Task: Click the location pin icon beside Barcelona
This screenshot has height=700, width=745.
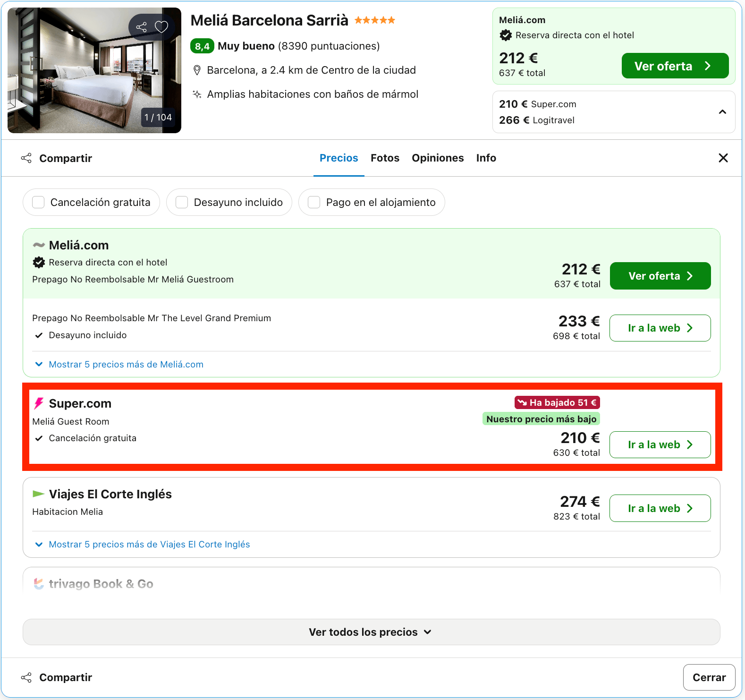Action: pos(197,70)
